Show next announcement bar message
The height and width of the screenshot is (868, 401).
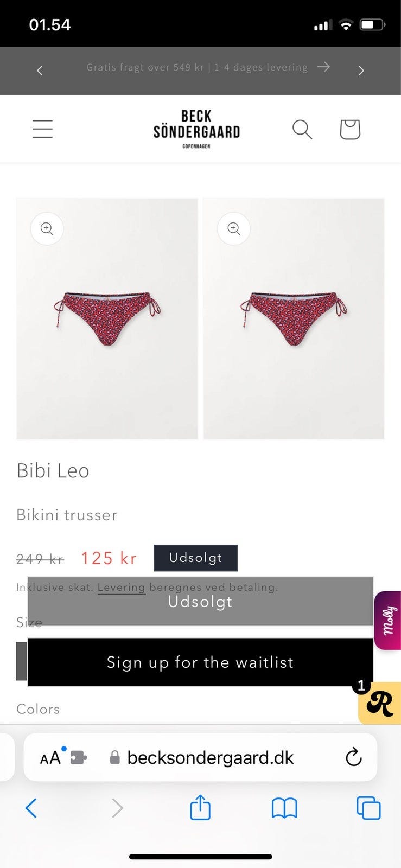(361, 71)
